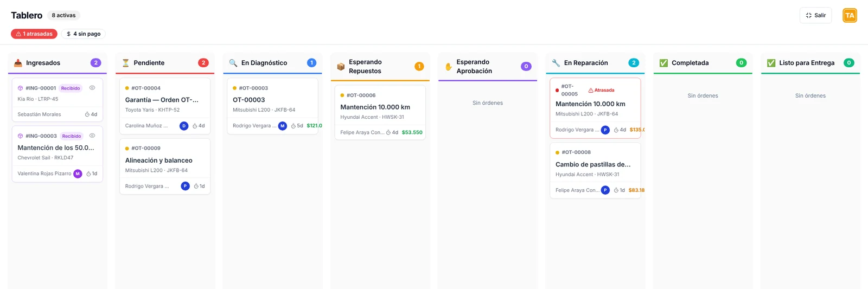The height and width of the screenshot is (289, 868).
Task: Open the Mantención de los 50.0... card
Action: 58,155
